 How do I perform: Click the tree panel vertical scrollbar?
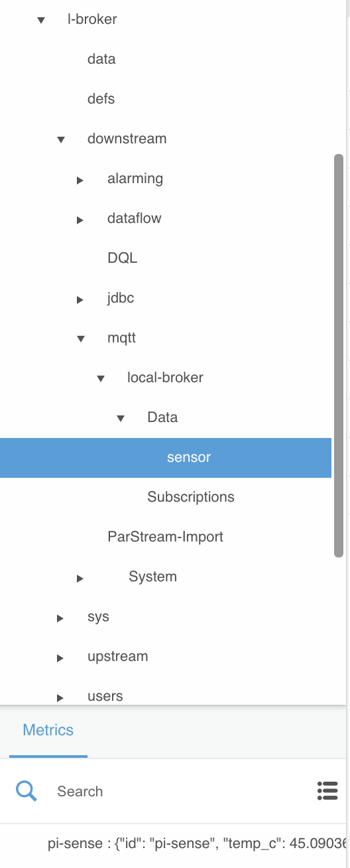339,356
